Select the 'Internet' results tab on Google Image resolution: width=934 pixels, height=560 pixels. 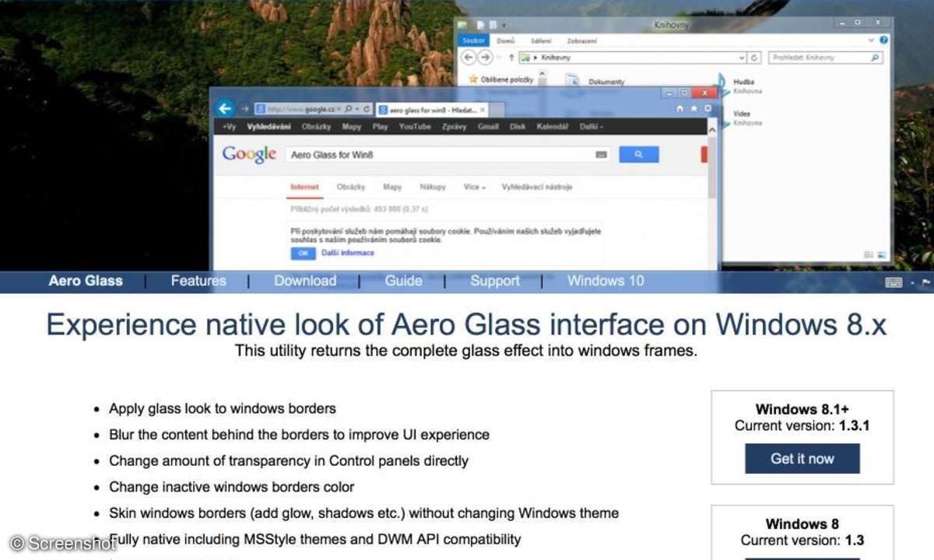coord(304,187)
